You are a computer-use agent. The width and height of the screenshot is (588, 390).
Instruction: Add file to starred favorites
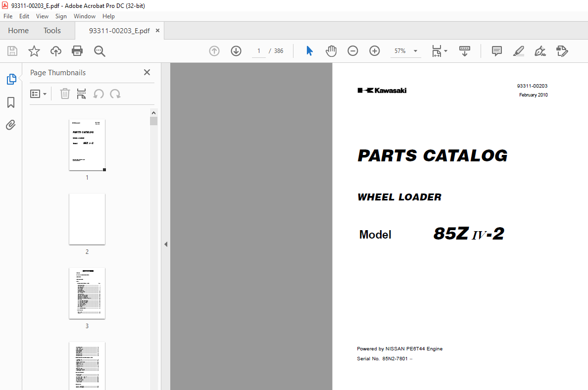click(x=34, y=51)
